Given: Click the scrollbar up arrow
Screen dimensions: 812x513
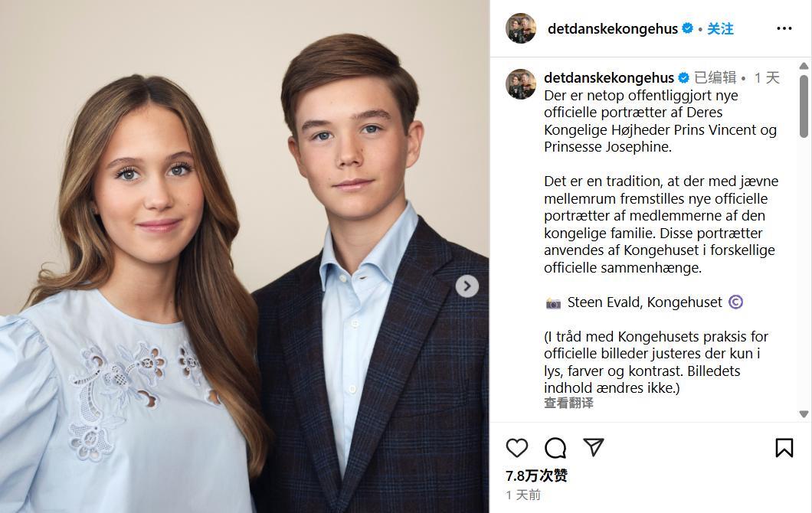Looking at the screenshot, I should pyautogui.click(x=804, y=66).
